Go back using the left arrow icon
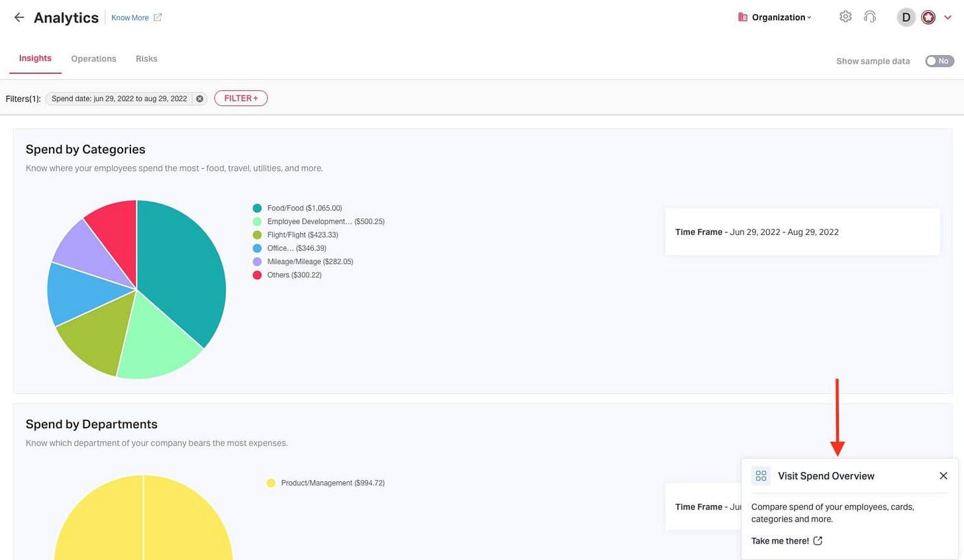Image resolution: width=964 pixels, height=560 pixels. 19,17
